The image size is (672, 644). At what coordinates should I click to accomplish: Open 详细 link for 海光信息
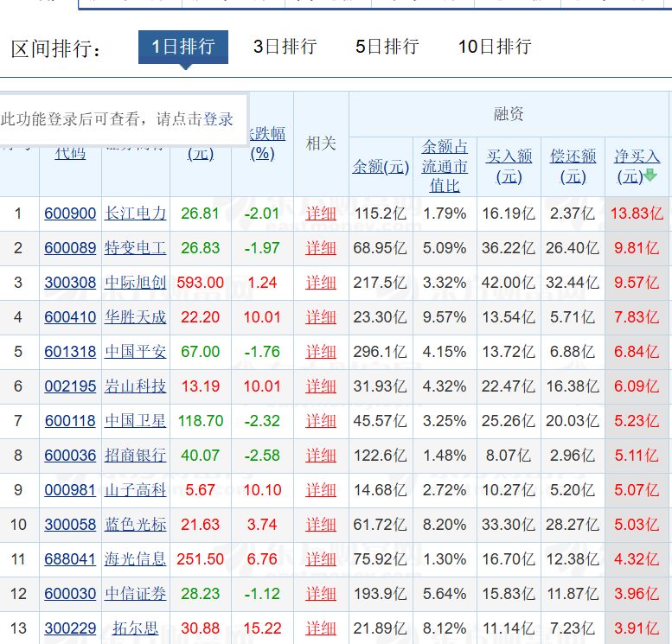[321, 559]
